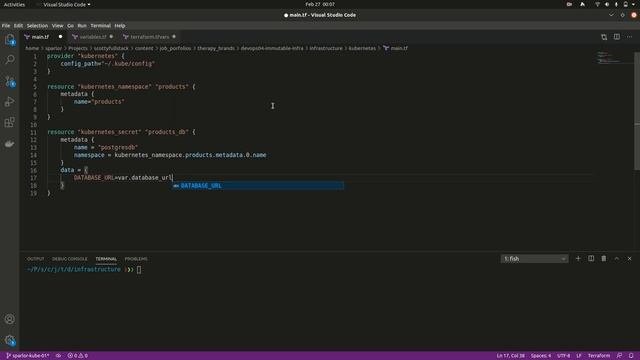
Task: Click the feedback icon in status bar
Action: (619, 356)
